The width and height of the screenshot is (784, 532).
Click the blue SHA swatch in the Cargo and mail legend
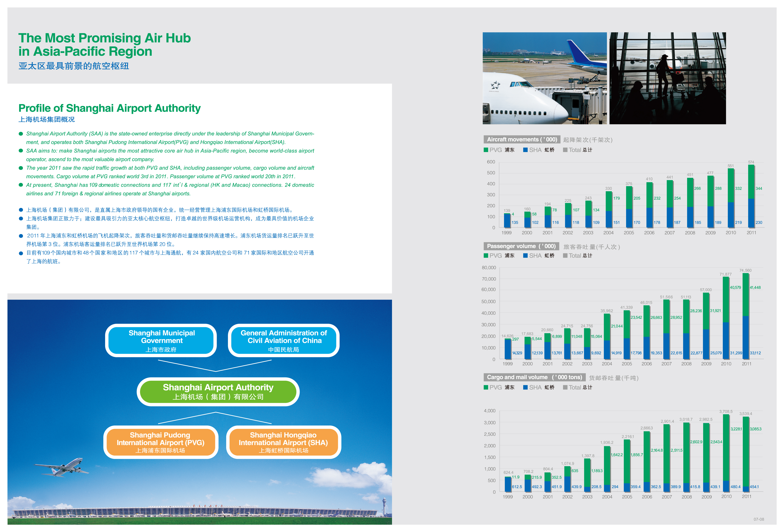coord(525,387)
